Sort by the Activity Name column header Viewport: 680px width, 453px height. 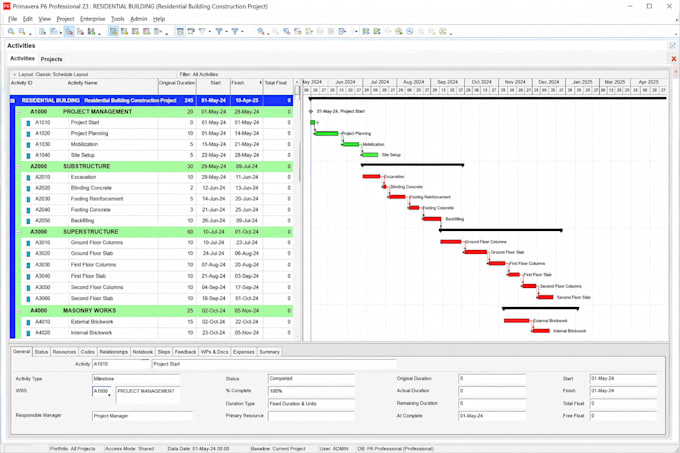pos(82,83)
